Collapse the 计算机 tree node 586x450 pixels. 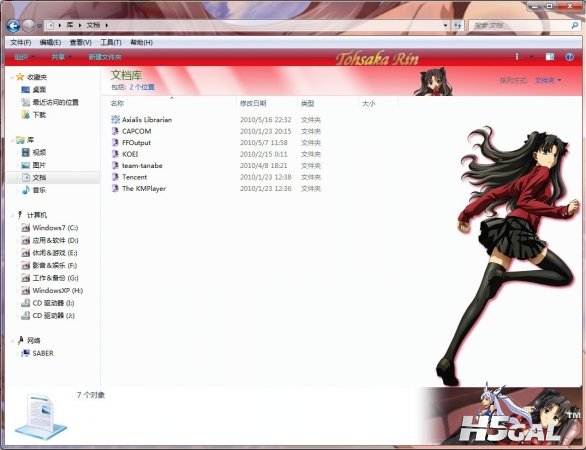(12, 215)
